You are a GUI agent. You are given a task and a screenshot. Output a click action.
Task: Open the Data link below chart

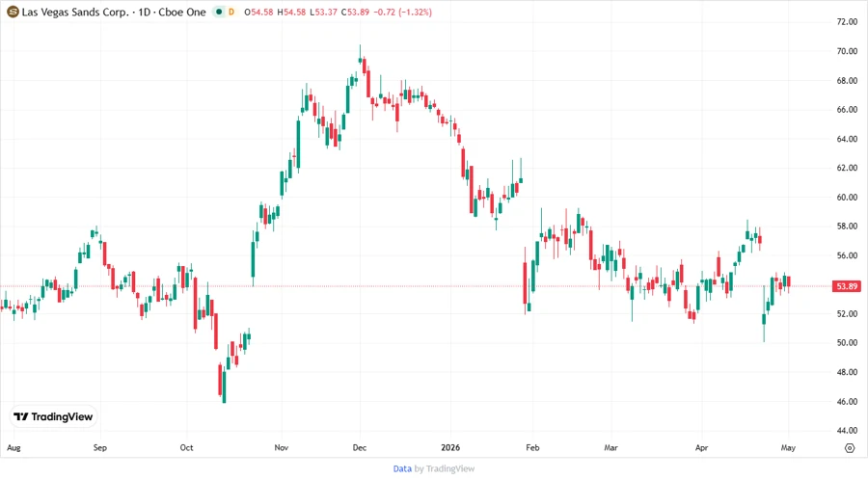tap(402, 468)
